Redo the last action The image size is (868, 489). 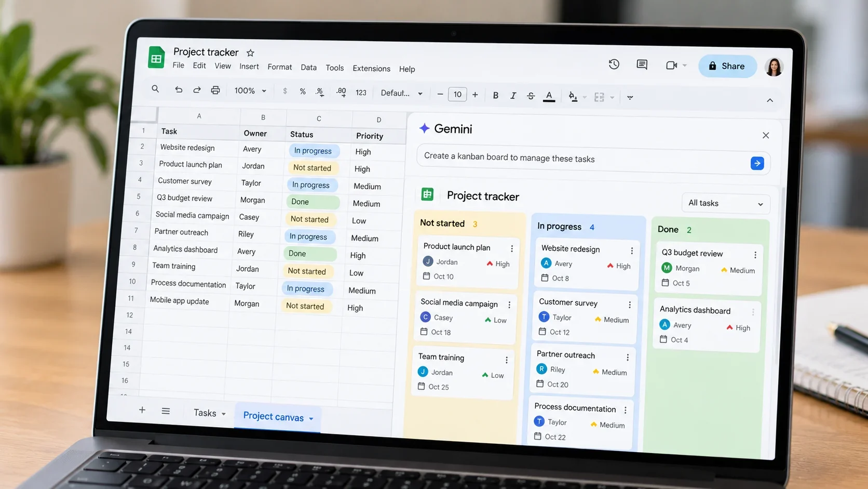tap(197, 90)
